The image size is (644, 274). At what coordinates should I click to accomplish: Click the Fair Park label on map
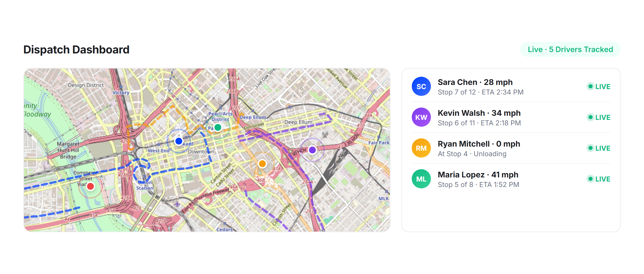(379, 143)
